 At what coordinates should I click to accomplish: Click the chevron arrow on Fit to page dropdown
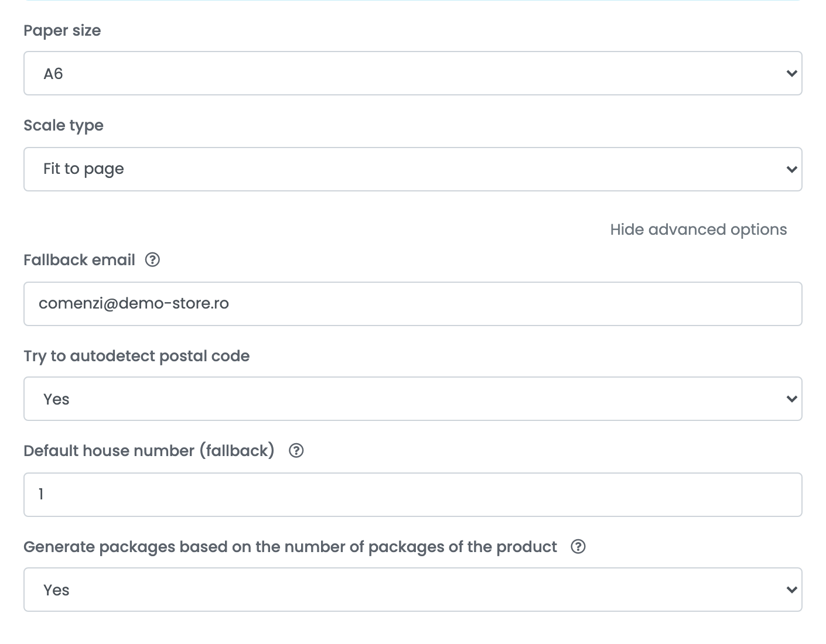click(791, 170)
